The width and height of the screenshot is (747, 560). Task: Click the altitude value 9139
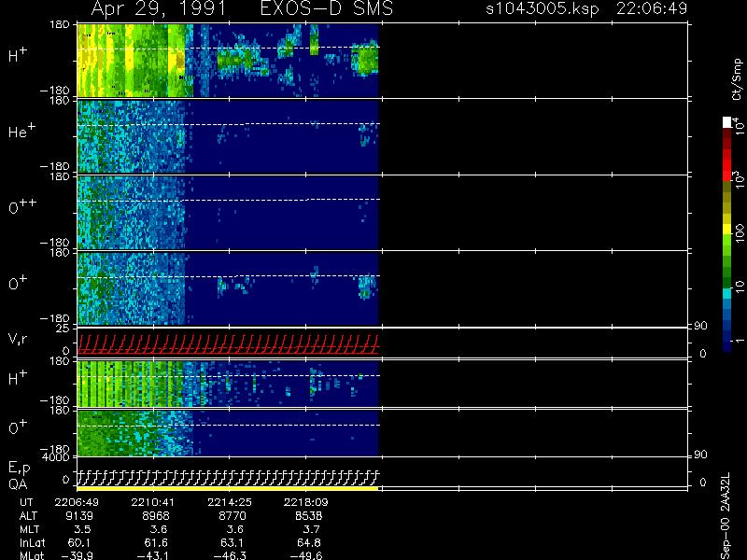78,516
